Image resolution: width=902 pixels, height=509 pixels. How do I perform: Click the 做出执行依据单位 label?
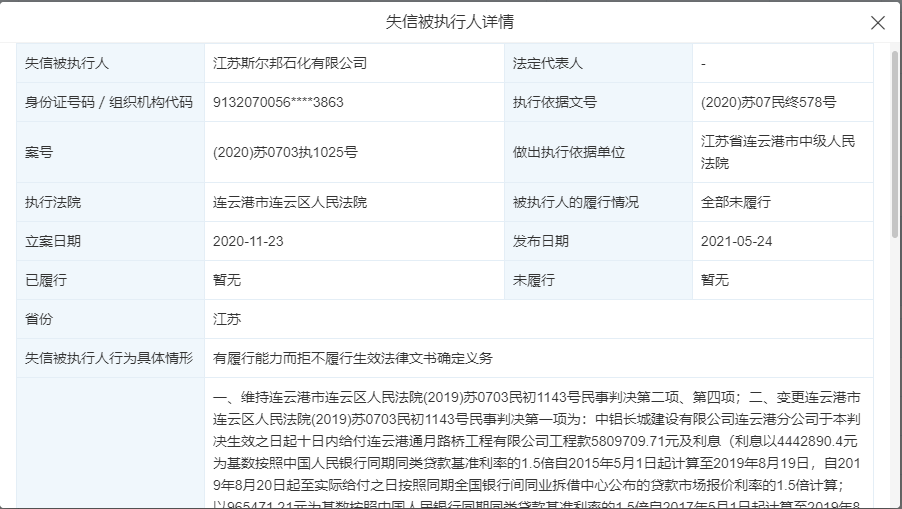[569, 152]
